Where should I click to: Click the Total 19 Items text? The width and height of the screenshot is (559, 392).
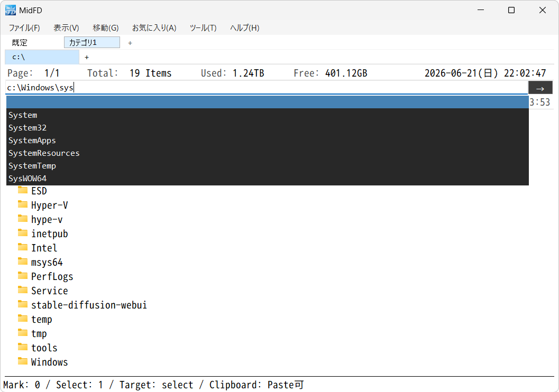pyautogui.click(x=130, y=73)
